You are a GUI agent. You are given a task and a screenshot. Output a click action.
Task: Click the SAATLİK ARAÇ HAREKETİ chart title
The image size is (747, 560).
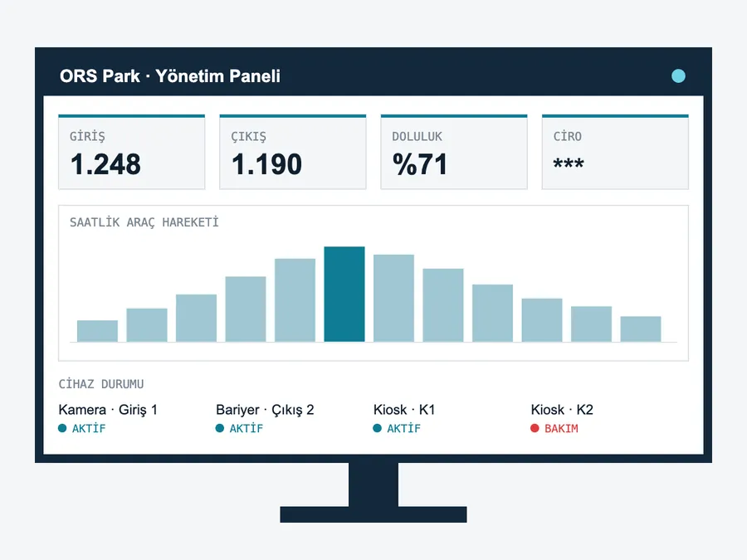click(x=144, y=222)
